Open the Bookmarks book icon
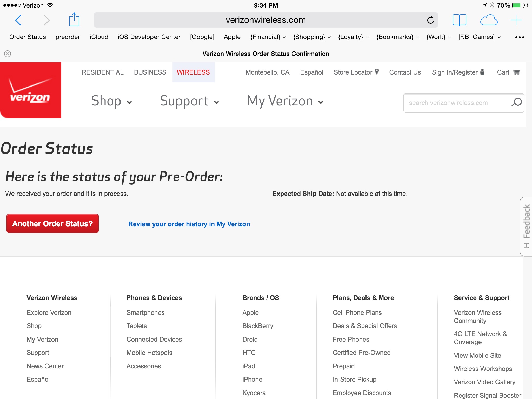 coord(459,20)
